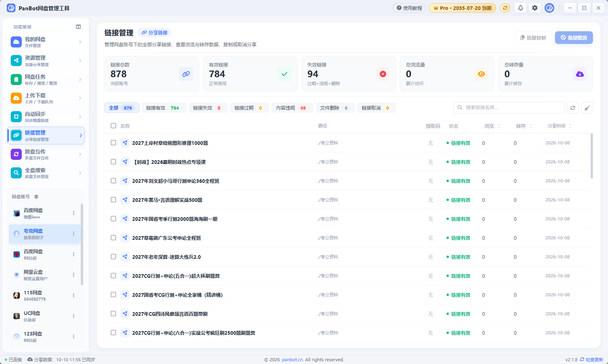This screenshot has width=608, height=364.
Task: Expand the 上传下载 menu chevron
Action: (x=80, y=98)
